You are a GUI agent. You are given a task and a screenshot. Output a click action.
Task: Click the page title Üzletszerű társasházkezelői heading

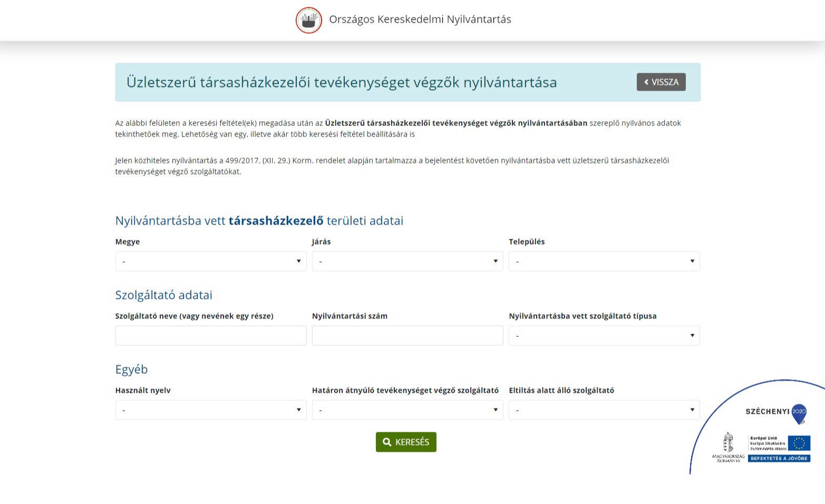coord(341,82)
